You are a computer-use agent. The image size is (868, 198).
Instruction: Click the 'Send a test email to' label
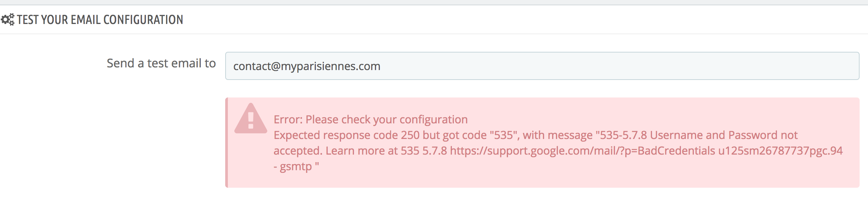click(161, 63)
